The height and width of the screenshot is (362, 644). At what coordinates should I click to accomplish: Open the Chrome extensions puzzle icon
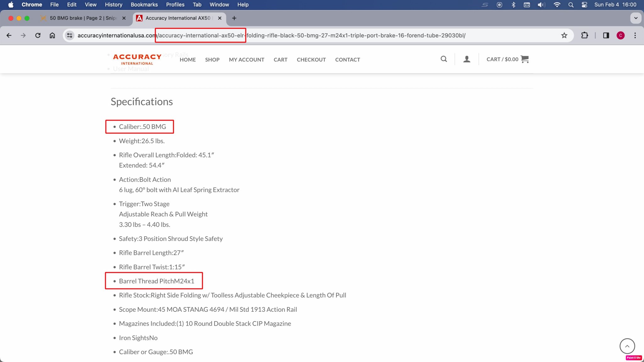coord(585,36)
